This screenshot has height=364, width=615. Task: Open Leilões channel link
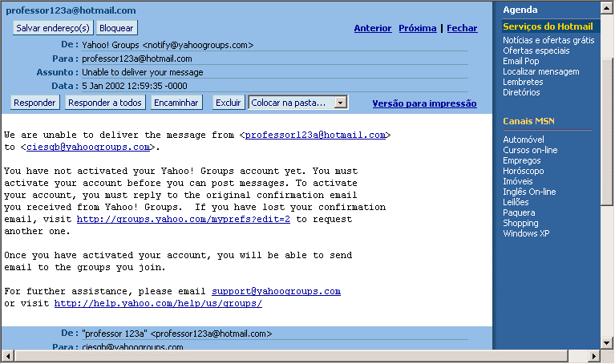coord(516,202)
